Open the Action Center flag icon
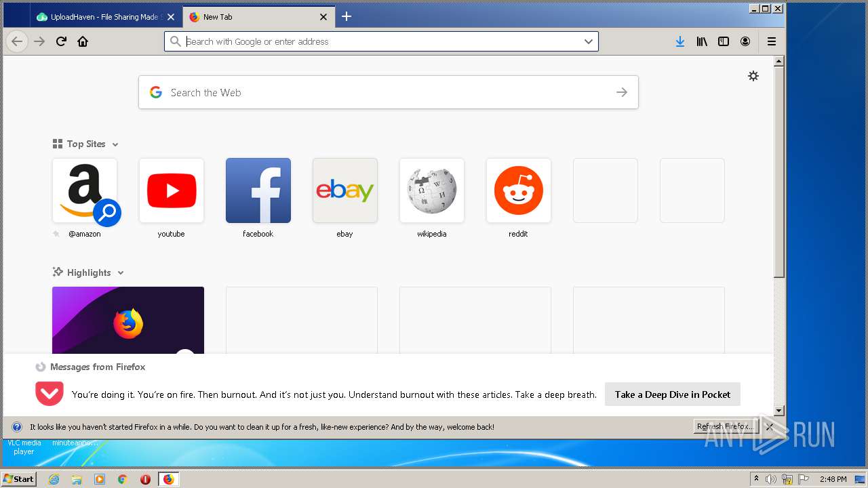This screenshot has width=868, height=488. [804, 479]
